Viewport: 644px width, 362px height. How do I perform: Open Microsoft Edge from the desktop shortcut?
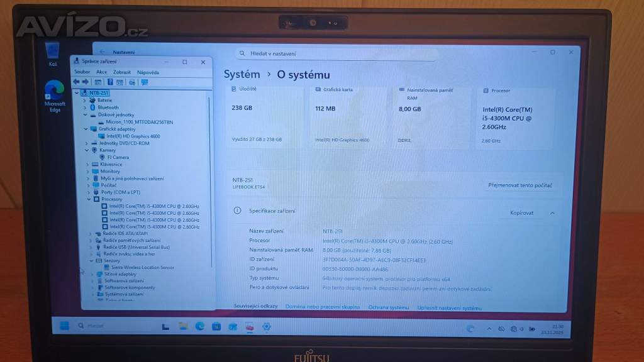55,96
